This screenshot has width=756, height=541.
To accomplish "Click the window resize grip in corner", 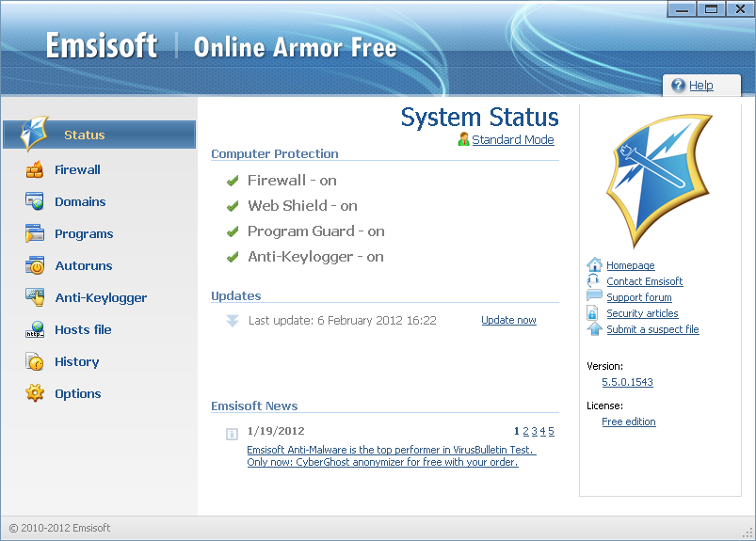I will (x=748, y=533).
